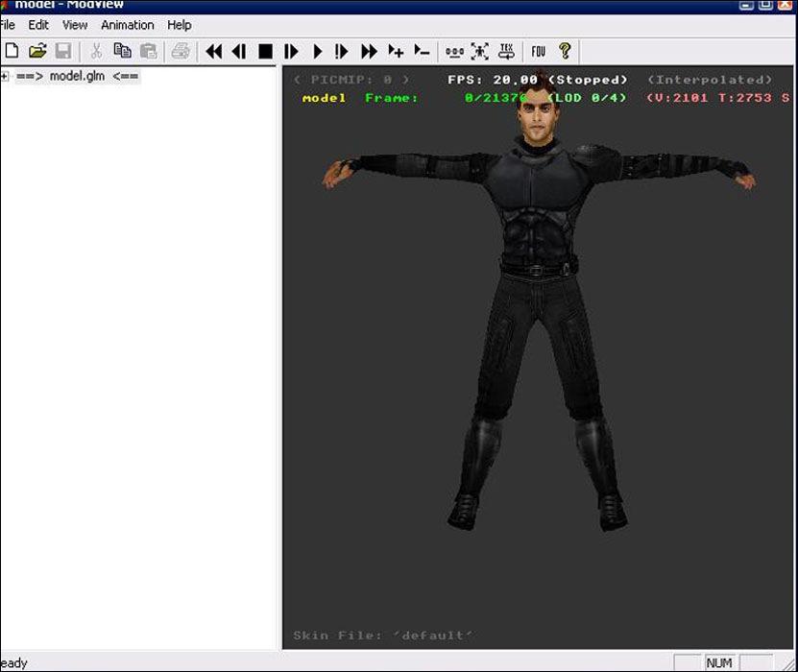Decrease animation speed with minus arrow icon

tap(422, 51)
